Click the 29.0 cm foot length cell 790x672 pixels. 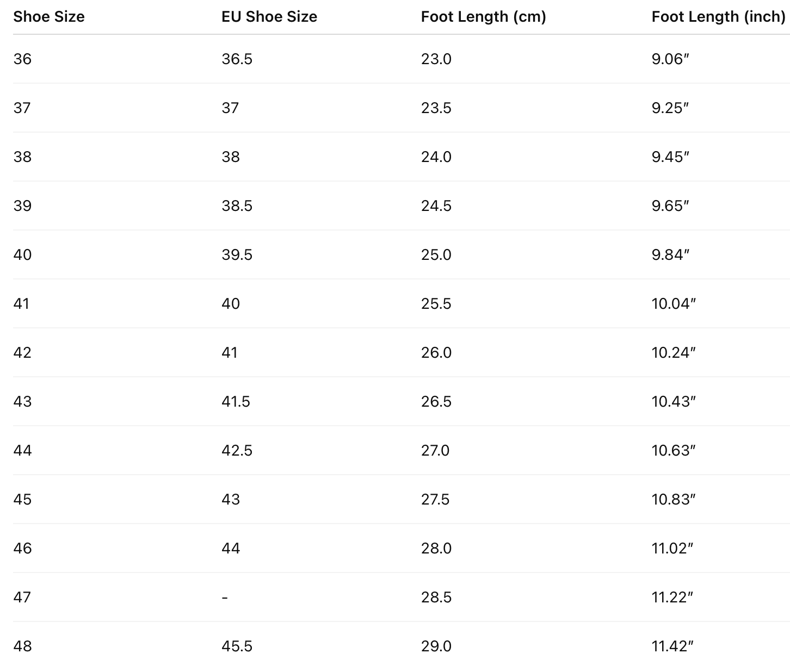pos(436,646)
